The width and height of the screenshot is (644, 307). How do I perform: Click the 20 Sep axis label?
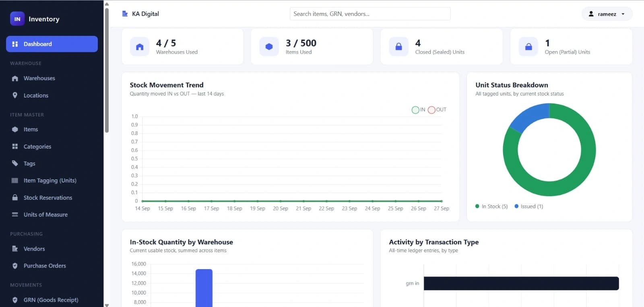tap(281, 209)
